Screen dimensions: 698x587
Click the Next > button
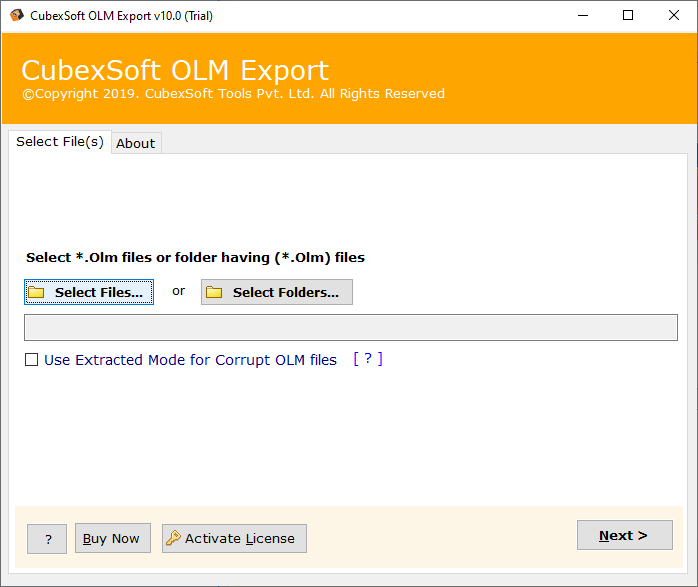click(x=624, y=535)
